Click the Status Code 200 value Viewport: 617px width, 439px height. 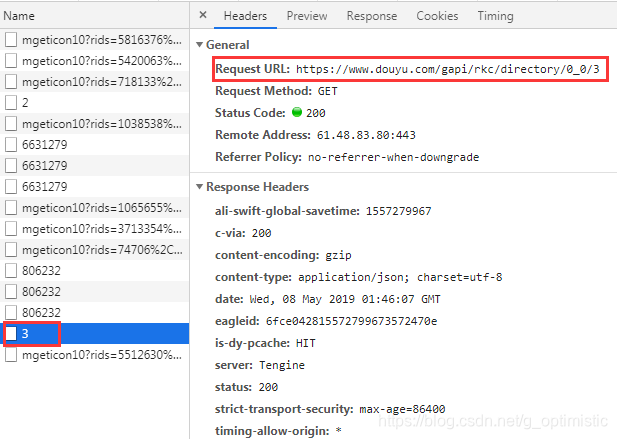tap(316, 113)
